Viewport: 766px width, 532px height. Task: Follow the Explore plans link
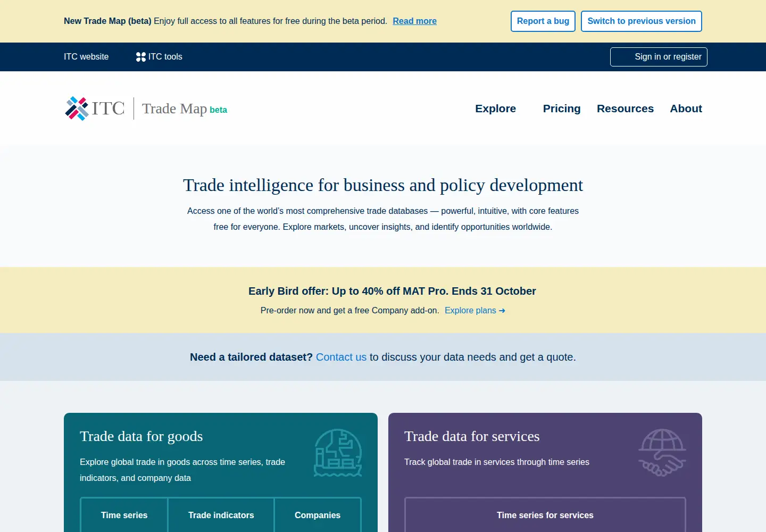[x=475, y=311]
